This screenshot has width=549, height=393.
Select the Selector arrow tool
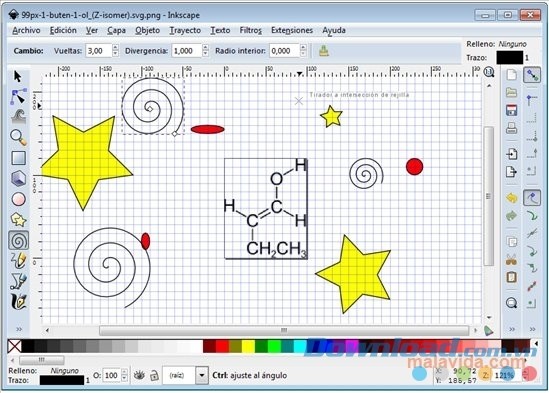[18, 76]
